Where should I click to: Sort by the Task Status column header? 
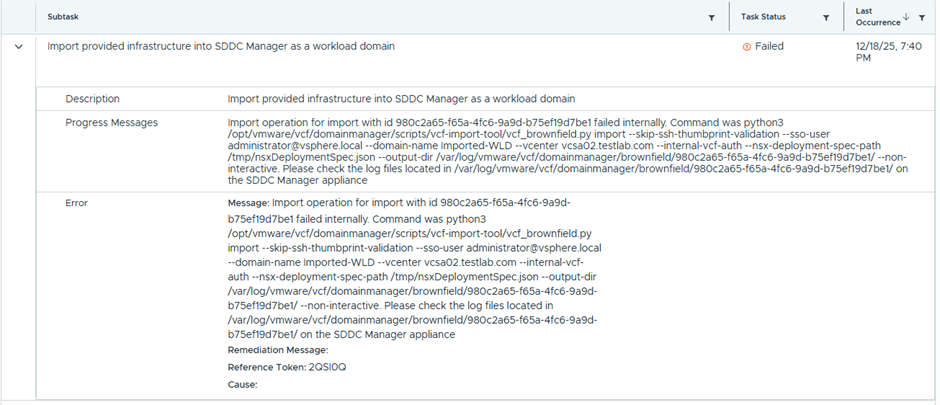point(763,17)
